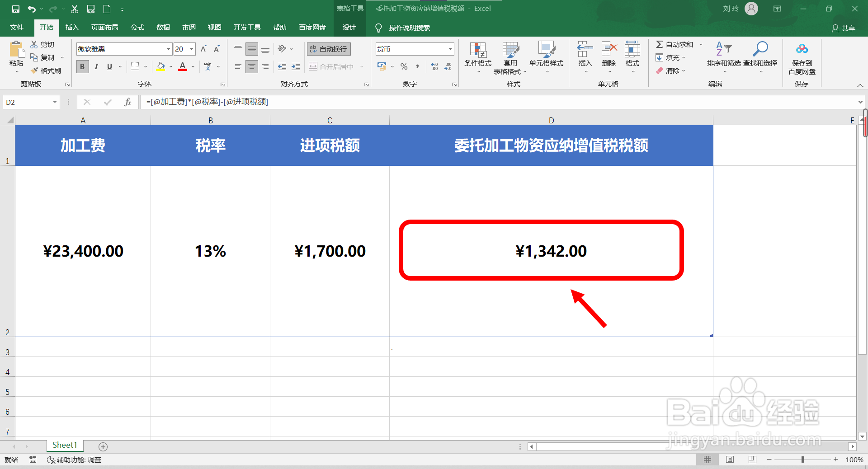Toggle Underline formatting
Screen dimensions: 868x469
pyautogui.click(x=109, y=66)
